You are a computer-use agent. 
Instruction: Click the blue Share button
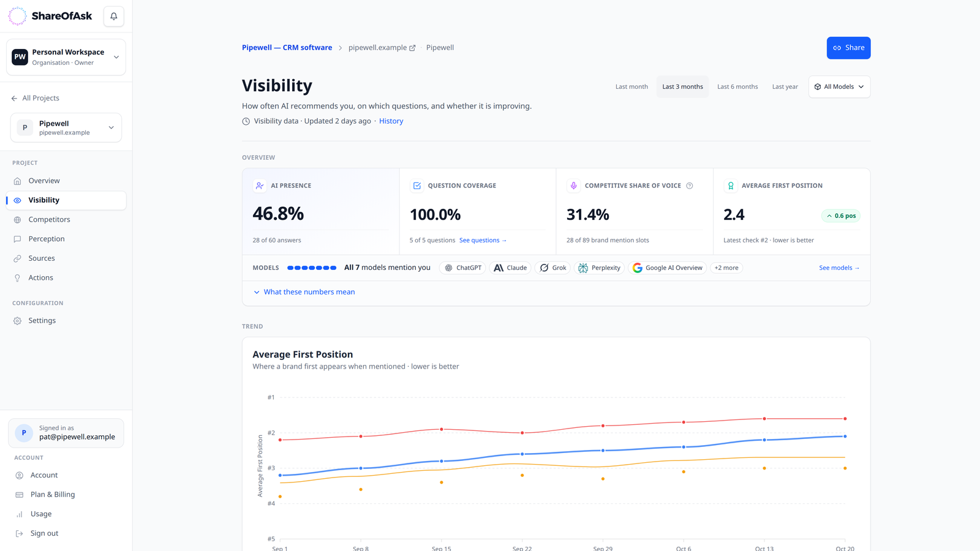coord(848,48)
